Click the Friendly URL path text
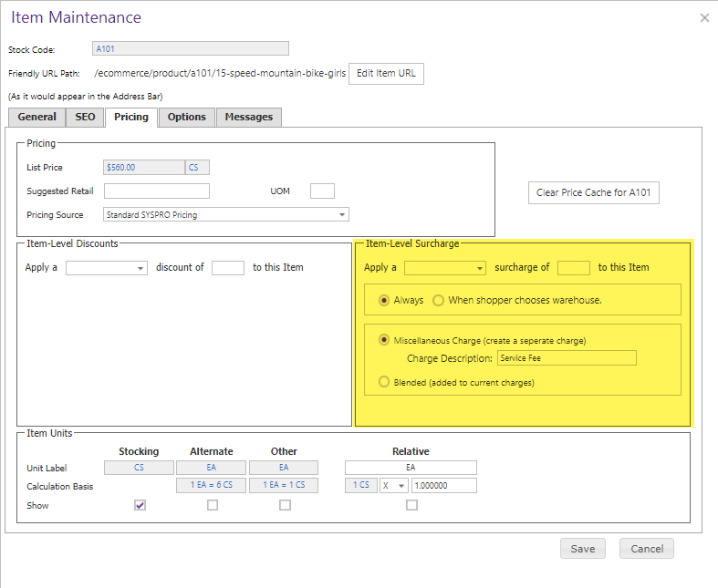 220,73
